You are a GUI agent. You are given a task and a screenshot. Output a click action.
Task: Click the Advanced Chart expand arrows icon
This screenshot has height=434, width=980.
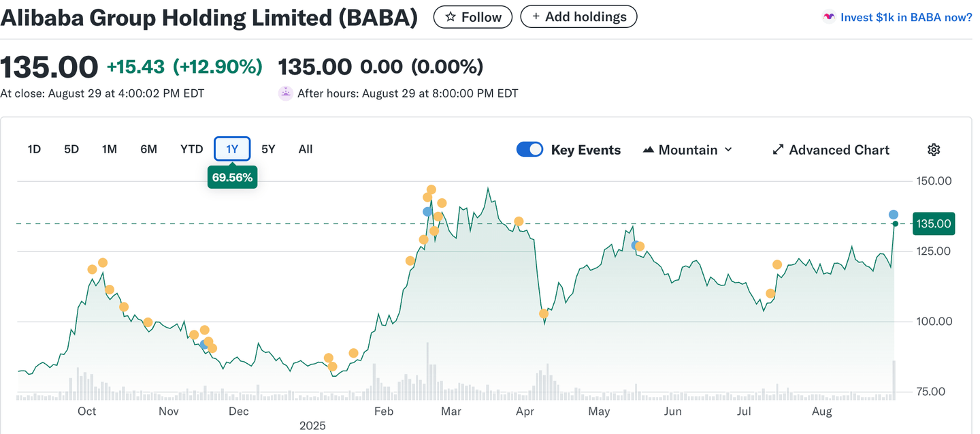(778, 150)
